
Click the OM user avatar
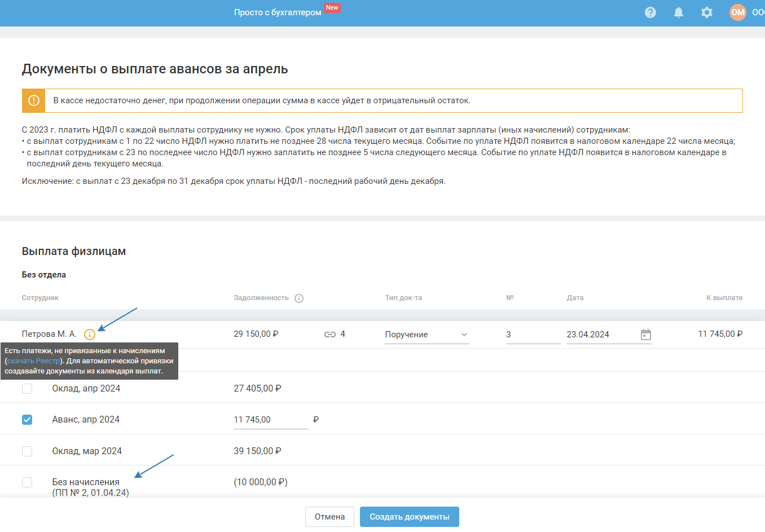coord(738,12)
